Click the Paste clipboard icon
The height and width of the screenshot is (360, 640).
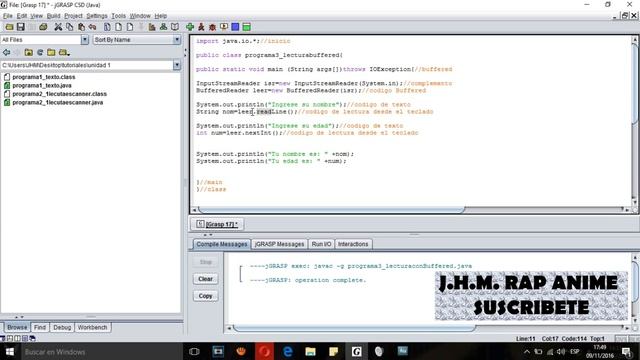tap(81, 27)
